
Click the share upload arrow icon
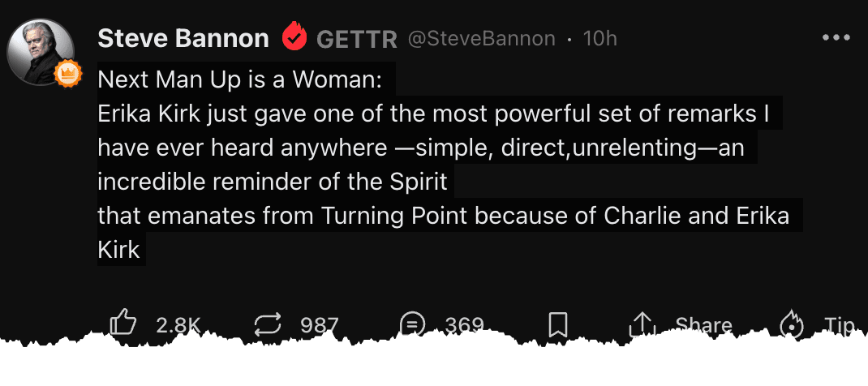(x=642, y=325)
